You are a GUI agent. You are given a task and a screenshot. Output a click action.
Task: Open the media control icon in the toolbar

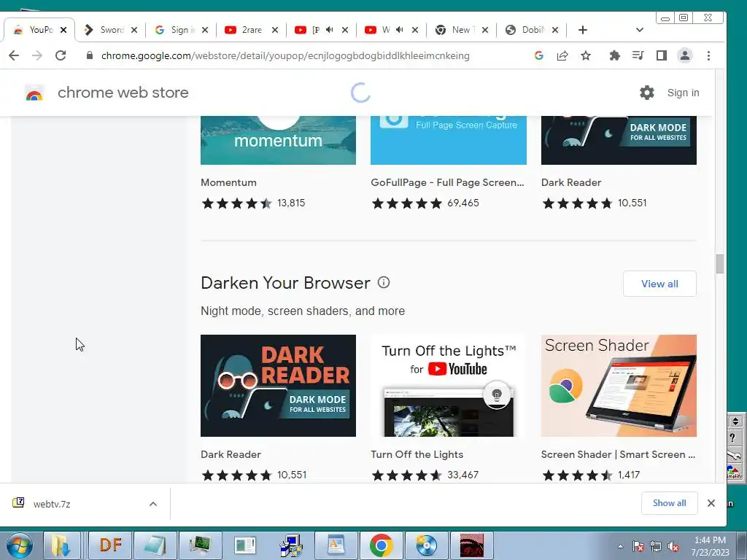tap(638, 55)
